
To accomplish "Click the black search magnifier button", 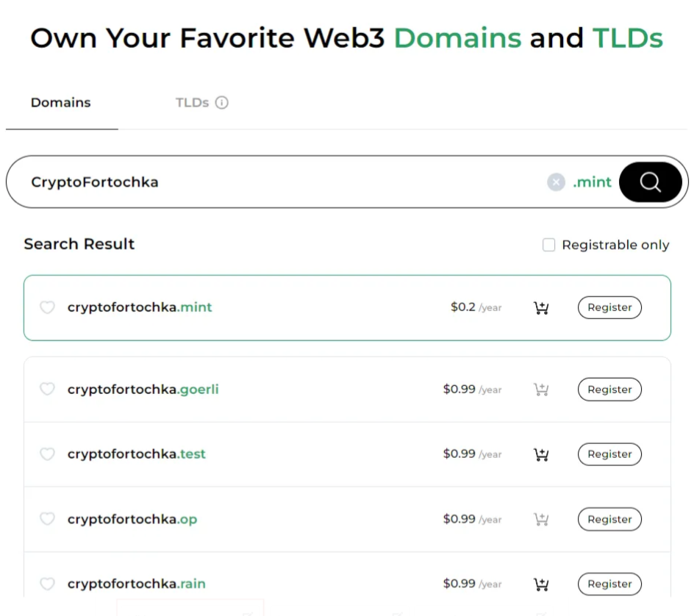I will click(x=650, y=182).
